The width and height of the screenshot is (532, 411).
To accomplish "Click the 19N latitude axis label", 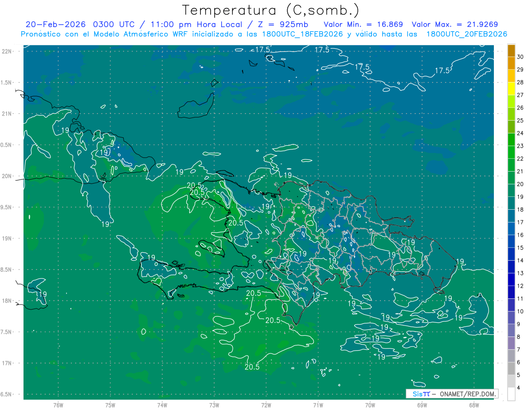I will tap(7, 239).
